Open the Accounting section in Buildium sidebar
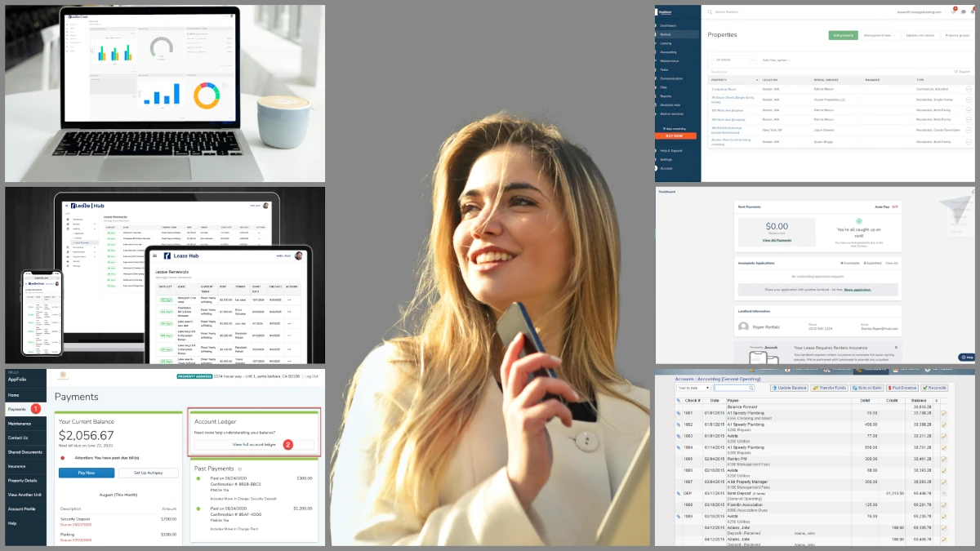The height and width of the screenshot is (551, 980). (x=670, y=51)
